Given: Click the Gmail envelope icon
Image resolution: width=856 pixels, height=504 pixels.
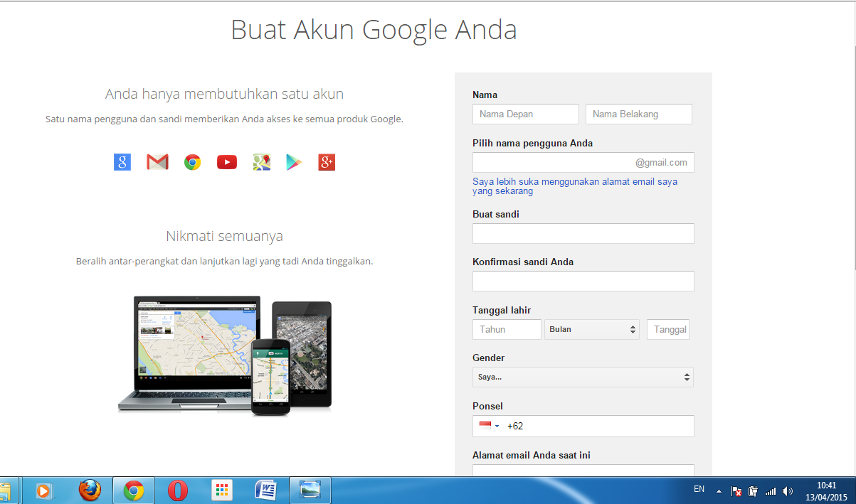Looking at the screenshot, I should [x=157, y=162].
